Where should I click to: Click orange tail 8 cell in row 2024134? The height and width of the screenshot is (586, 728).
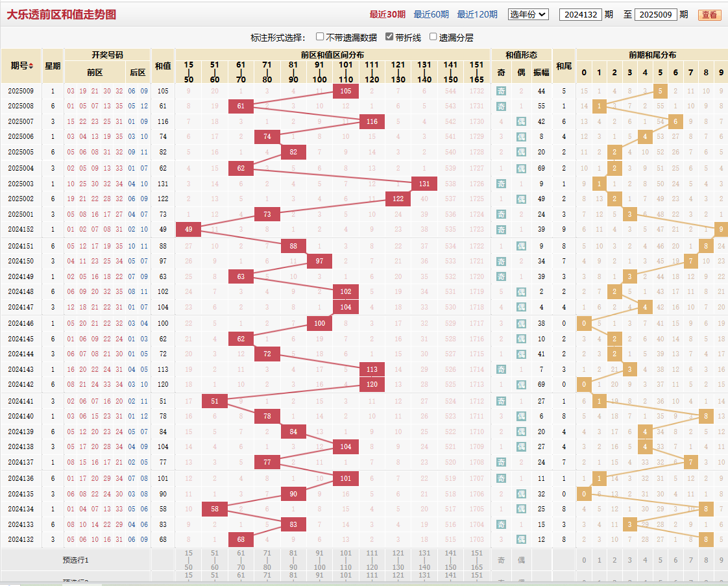pos(706,509)
